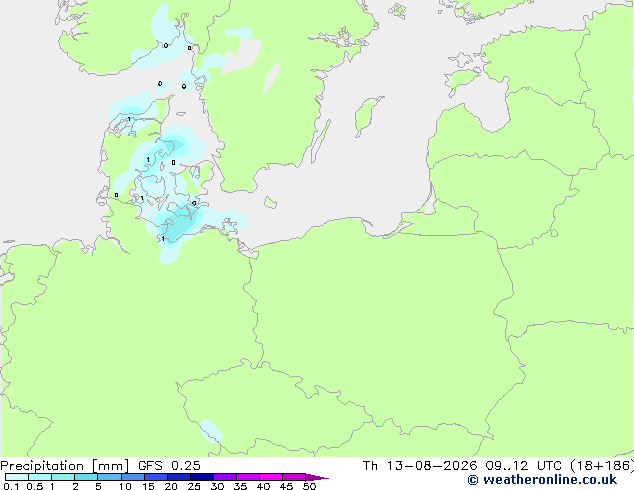Click the '0.5' legend scale label

coord(35,486)
